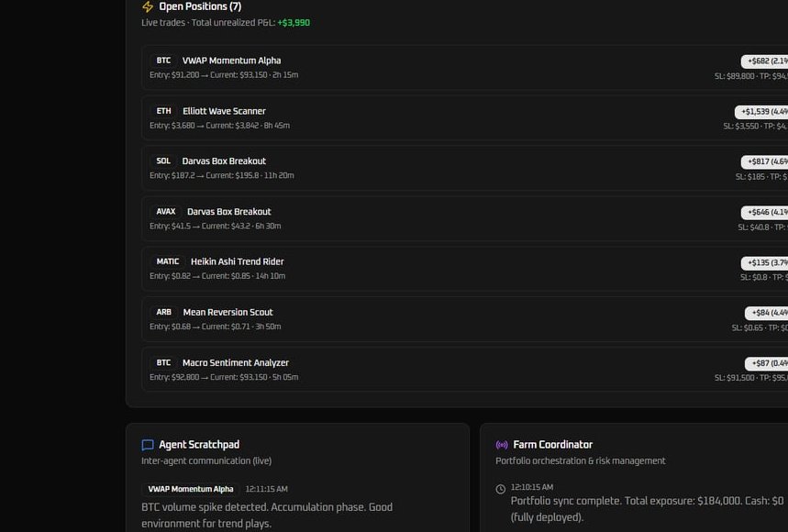Click the +$646 profit badge
788x532 pixels.
[766, 213]
